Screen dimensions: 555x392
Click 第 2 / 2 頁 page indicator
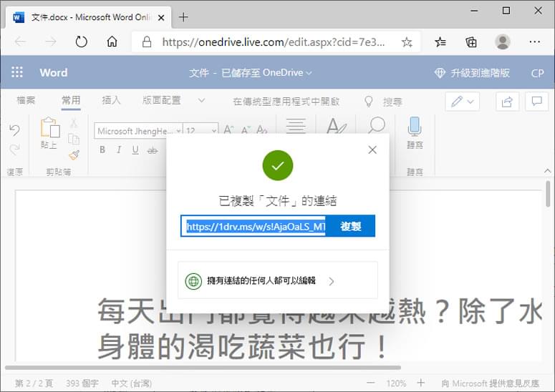pyautogui.click(x=34, y=383)
